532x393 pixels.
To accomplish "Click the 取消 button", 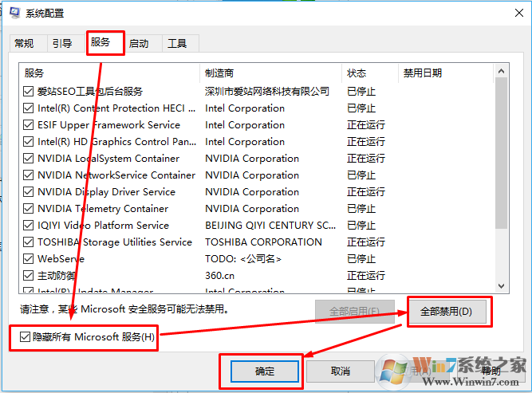I will pyautogui.click(x=341, y=371).
